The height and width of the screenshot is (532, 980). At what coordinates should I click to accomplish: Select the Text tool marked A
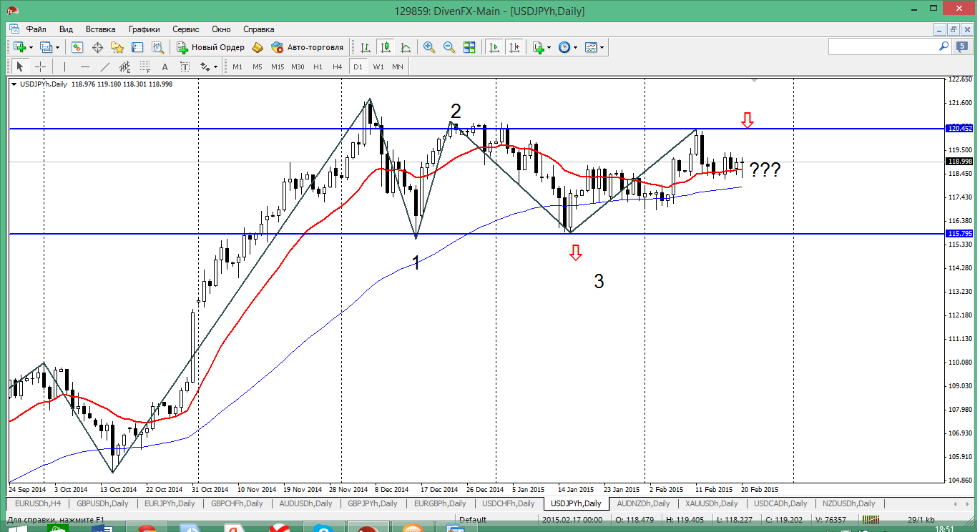point(165,66)
